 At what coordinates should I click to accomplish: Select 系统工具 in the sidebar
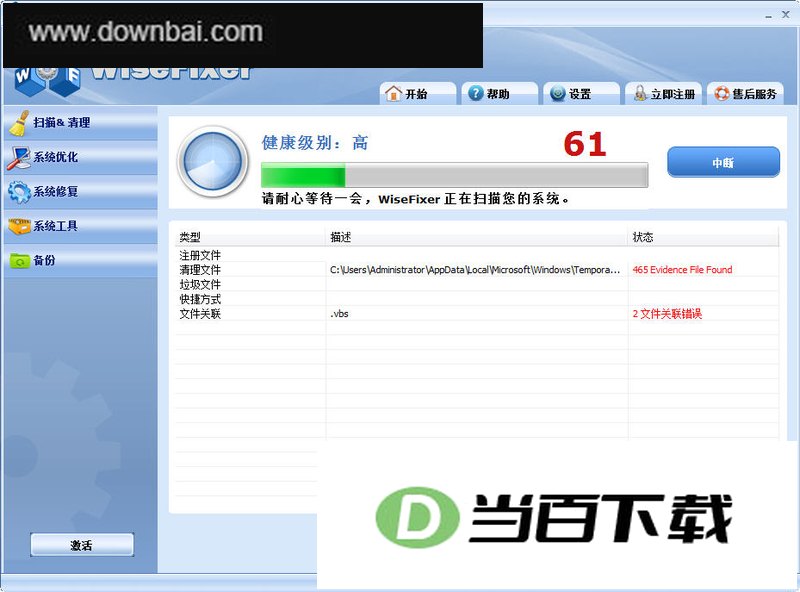coord(81,226)
